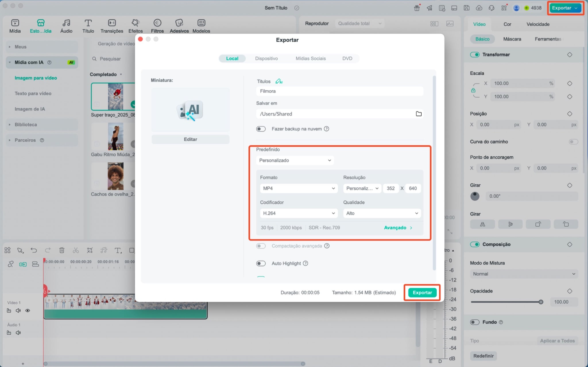Click the scissors split icon in timeline toolbar
Viewport: 588px width, 367px height.
tap(76, 250)
